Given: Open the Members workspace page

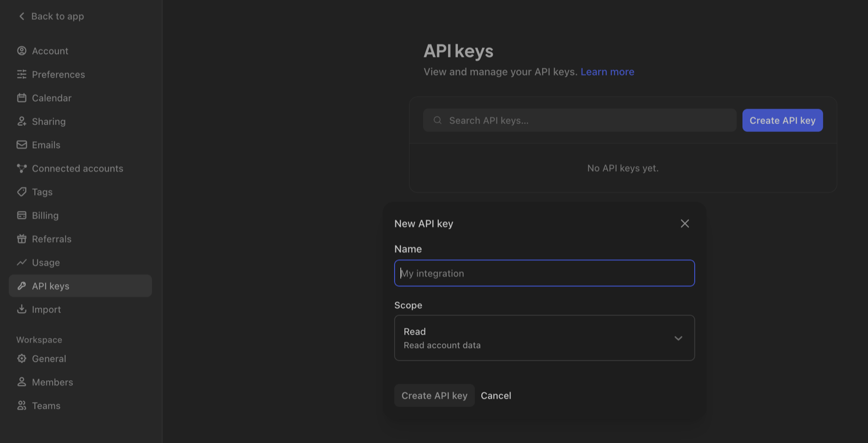Looking at the screenshot, I should pyautogui.click(x=80, y=382).
